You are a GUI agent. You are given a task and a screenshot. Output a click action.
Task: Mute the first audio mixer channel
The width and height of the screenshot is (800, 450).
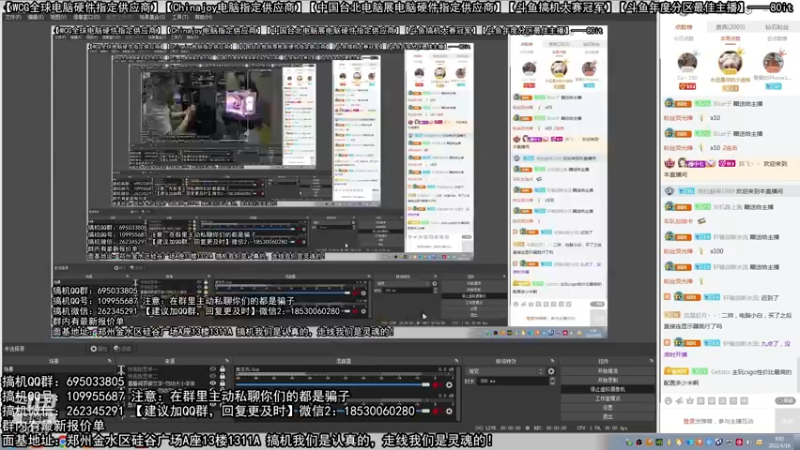click(x=437, y=385)
